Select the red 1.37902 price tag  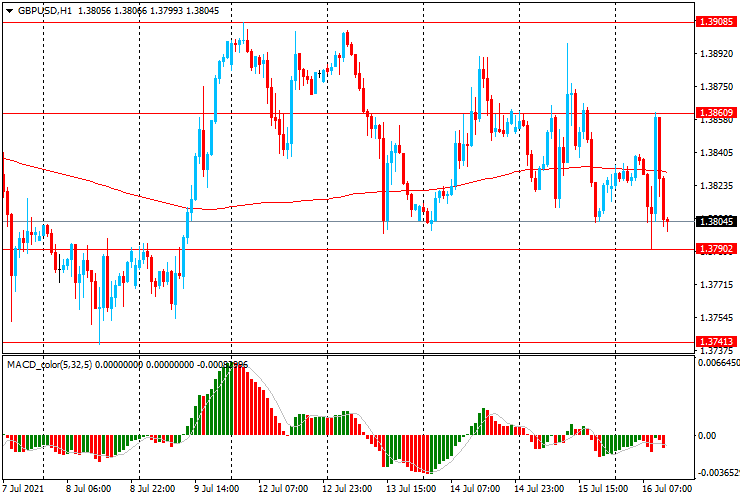tap(717, 249)
